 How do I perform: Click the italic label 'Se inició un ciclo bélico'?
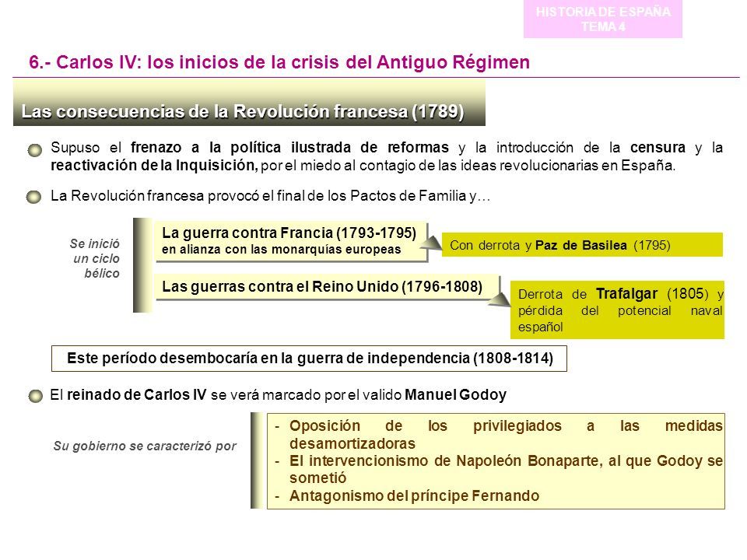[x=95, y=258]
